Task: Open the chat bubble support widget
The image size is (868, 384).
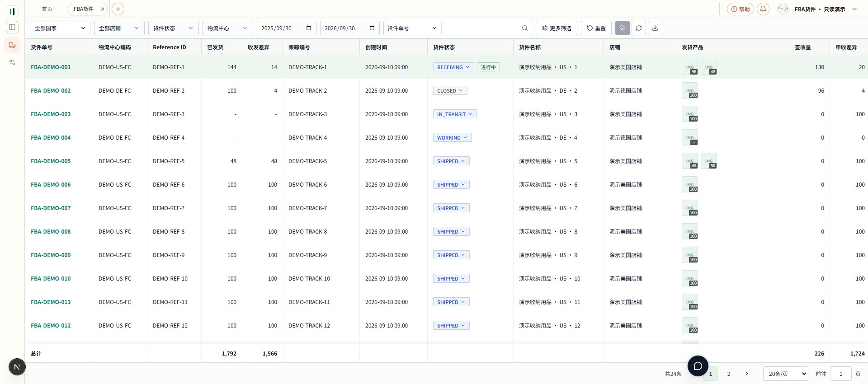Action: [x=698, y=366]
